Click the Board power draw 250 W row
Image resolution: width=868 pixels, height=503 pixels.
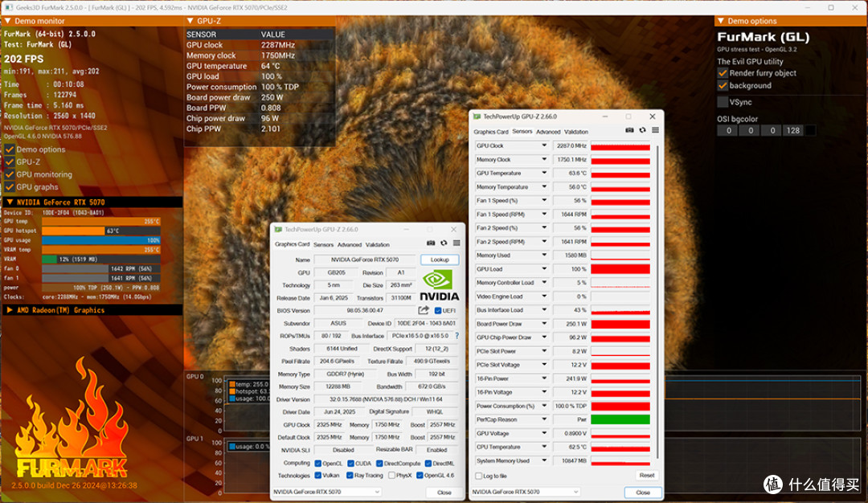coord(260,97)
